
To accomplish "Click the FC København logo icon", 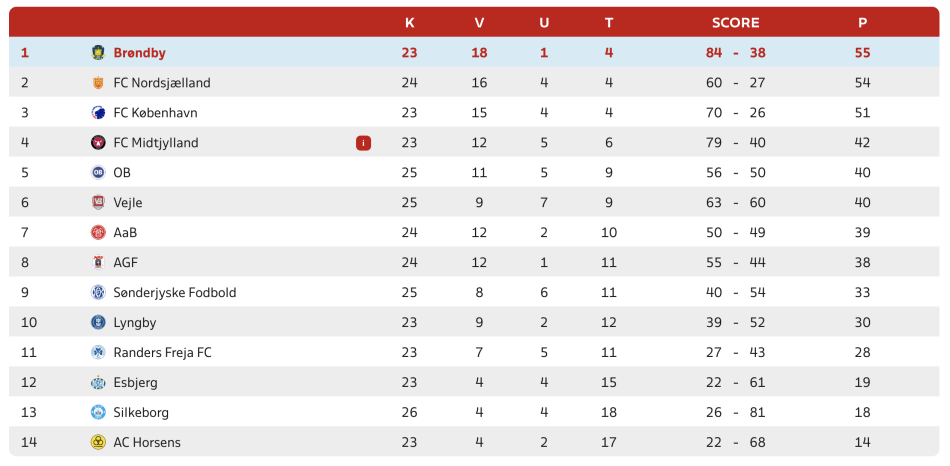I will (x=98, y=113).
